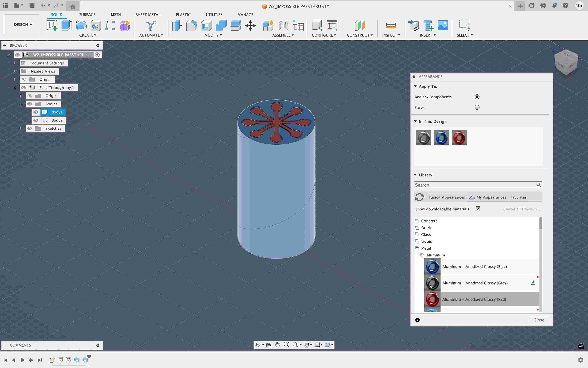Select the Fillet tool

coord(192,26)
